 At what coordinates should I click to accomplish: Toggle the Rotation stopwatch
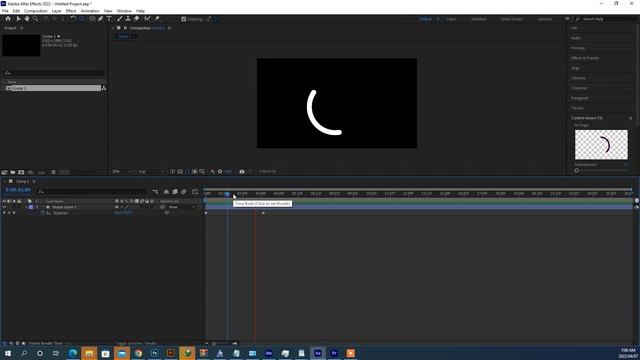coord(43,213)
